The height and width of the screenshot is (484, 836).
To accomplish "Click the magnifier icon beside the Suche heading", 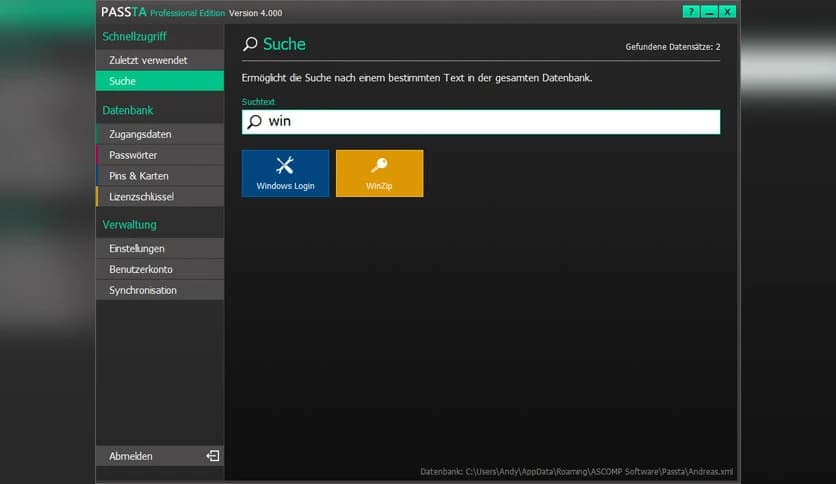I will pyautogui.click(x=251, y=45).
